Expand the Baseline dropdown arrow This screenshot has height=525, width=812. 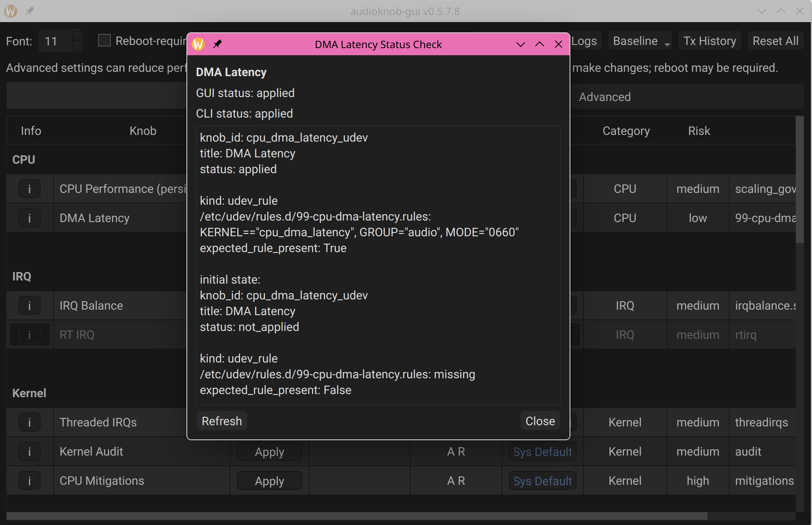click(667, 44)
